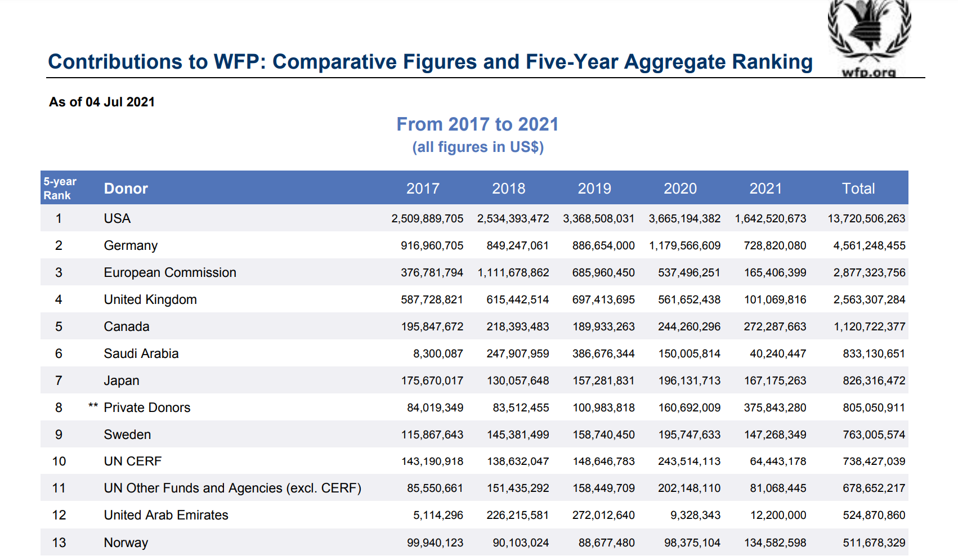Select the 'Canada' donor name
This screenshot has height=560, width=958.
point(127,326)
